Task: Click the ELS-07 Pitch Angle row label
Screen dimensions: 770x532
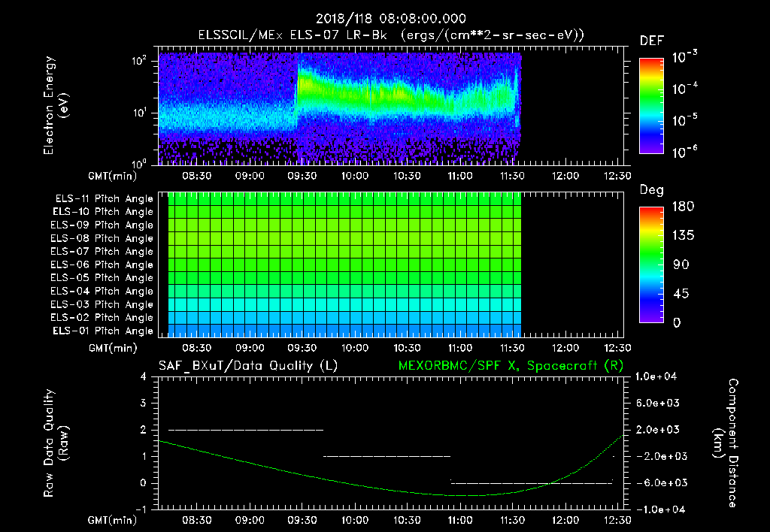Action: tap(102, 251)
